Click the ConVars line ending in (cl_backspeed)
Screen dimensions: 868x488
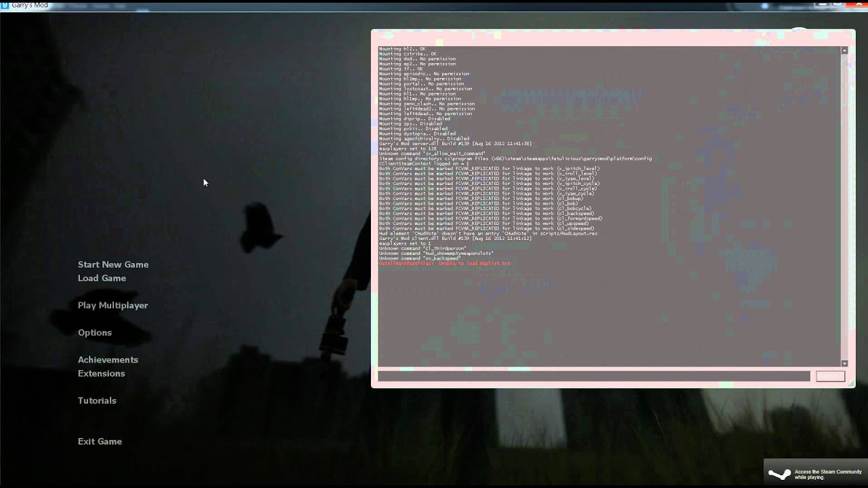pos(486,213)
